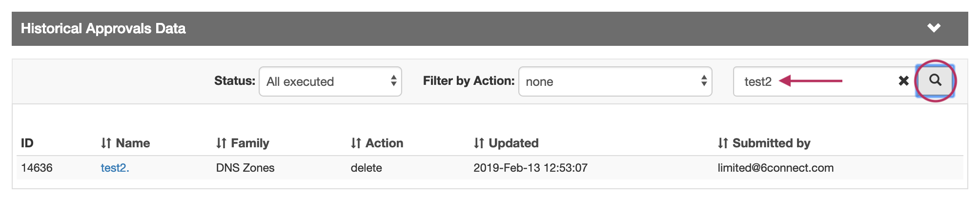Open the Filter by Action dropdown

615,81
